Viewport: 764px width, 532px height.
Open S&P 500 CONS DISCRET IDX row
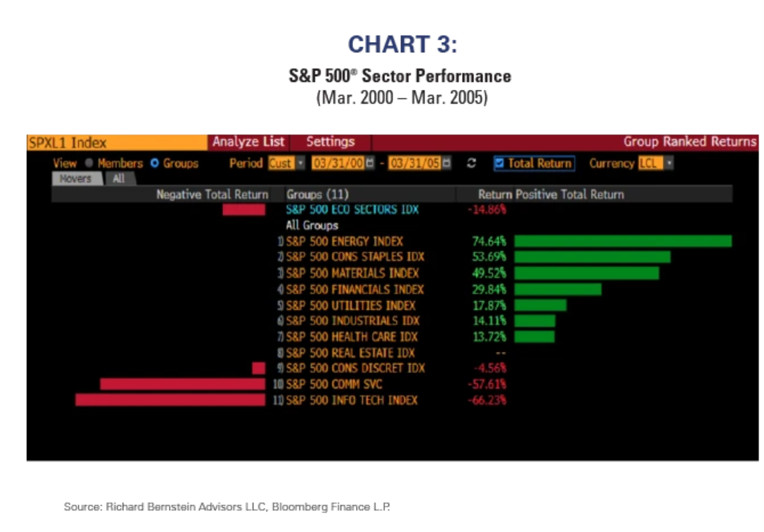(355, 368)
